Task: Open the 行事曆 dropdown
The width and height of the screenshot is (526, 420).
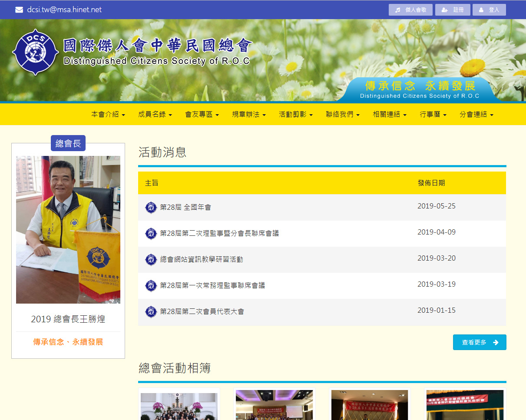Action: tap(433, 115)
